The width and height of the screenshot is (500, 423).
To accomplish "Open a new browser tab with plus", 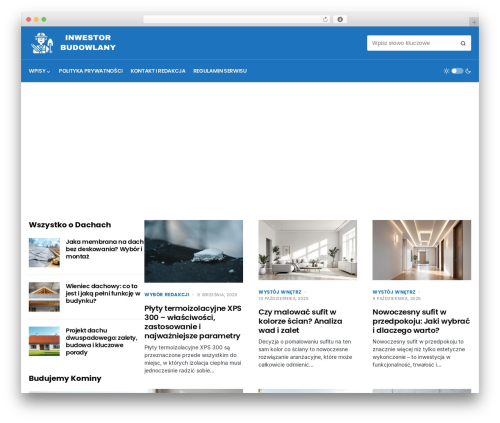I will (x=474, y=22).
